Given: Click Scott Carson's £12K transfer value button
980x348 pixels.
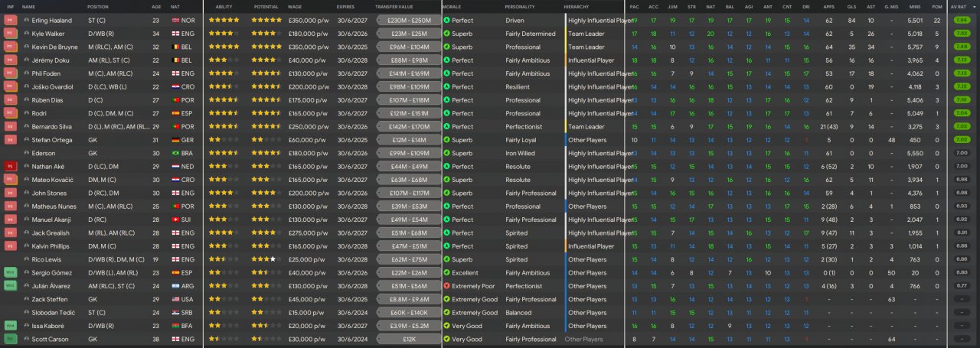Looking at the screenshot, I should (x=409, y=339).
